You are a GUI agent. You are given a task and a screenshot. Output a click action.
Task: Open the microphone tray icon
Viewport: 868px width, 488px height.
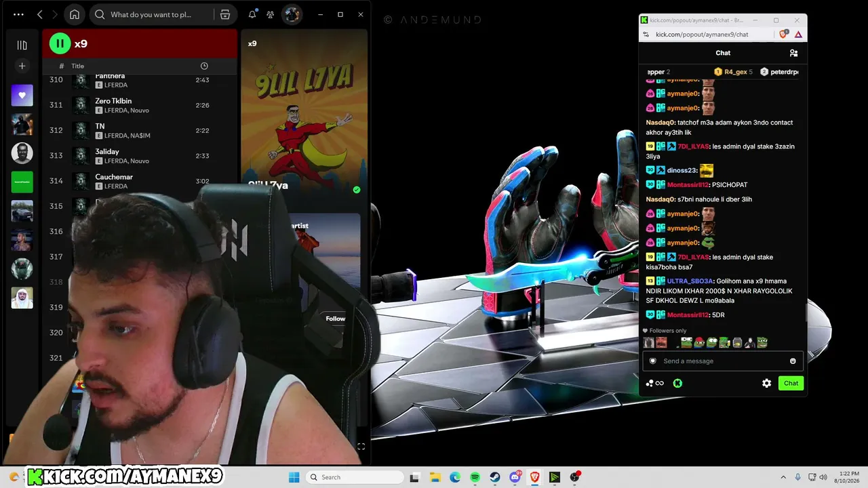(x=798, y=477)
